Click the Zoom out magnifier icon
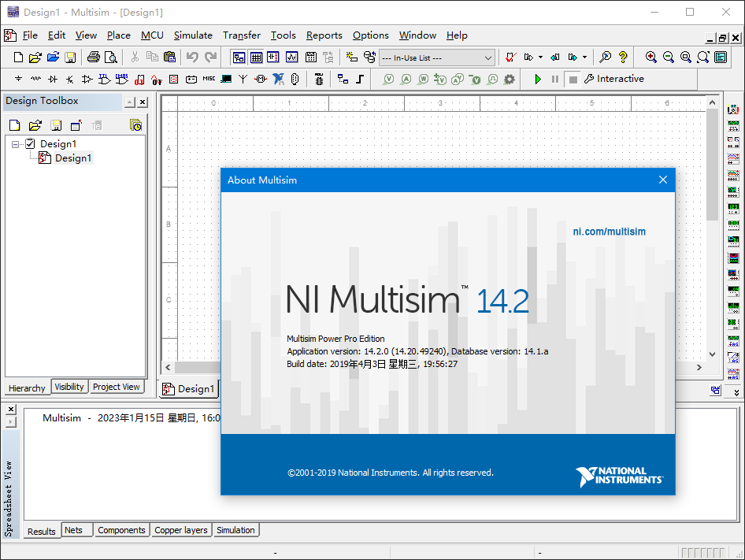Image resolution: width=745 pixels, height=560 pixels. (668, 57)
